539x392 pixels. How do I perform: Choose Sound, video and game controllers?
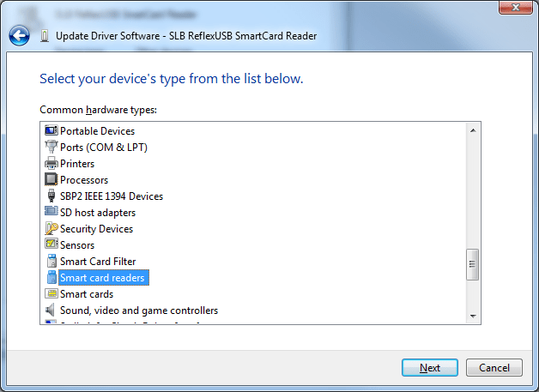(x=138, y=311)
